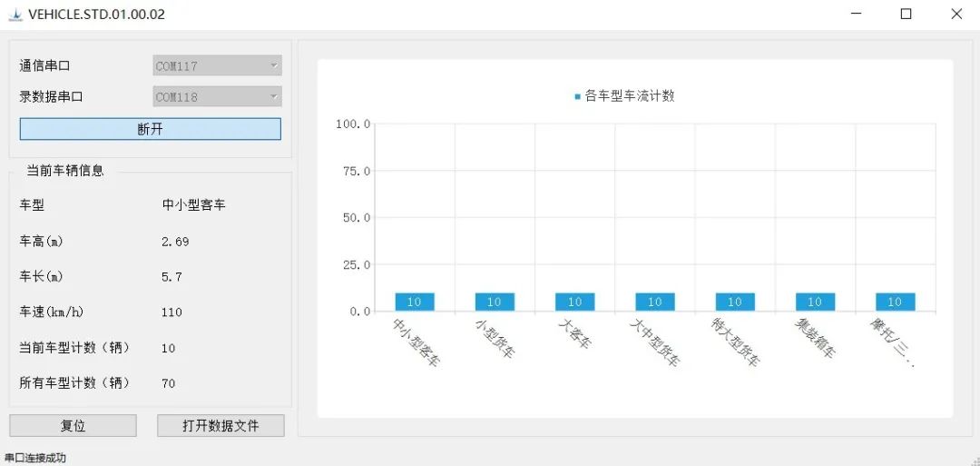Minimize the VEHICLE.STD window
Viewport: 980px width, 466px height.
[x=856, y=15]
